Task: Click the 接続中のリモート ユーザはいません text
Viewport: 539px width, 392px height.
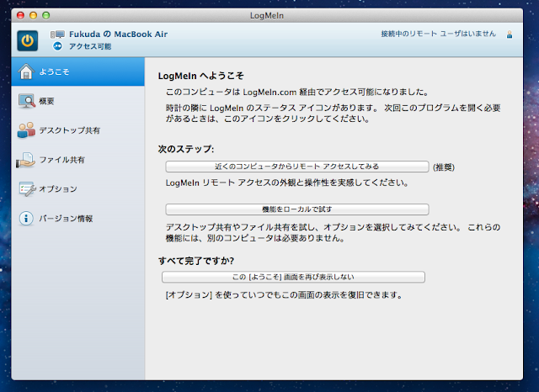Action: [438, 34]
